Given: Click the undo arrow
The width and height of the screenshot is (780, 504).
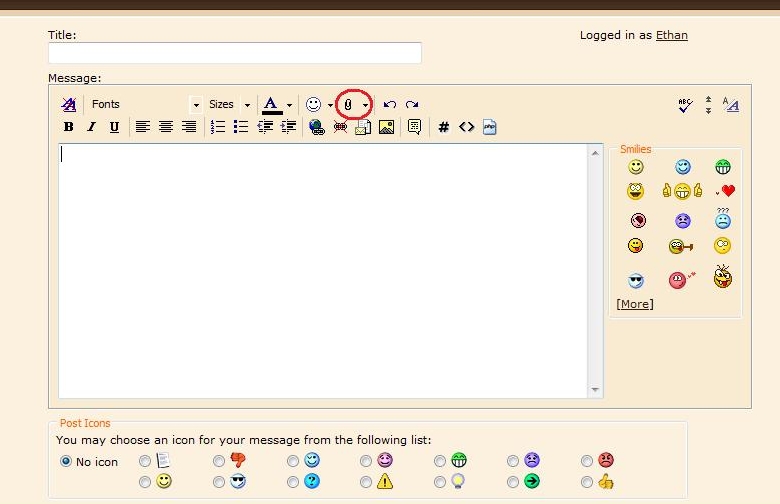Looking at the screenshot, I should pyautogui.click(x=390, y=104).
